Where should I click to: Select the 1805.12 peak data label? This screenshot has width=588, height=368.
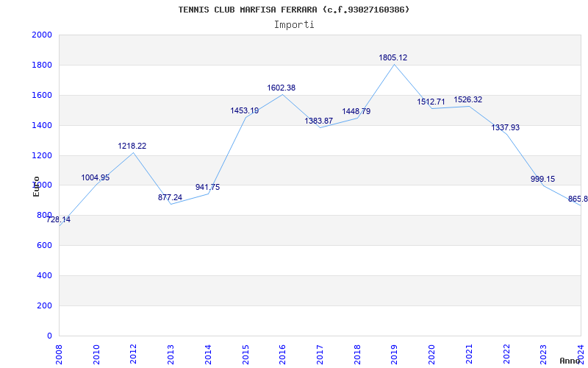(x=393, y=58)
